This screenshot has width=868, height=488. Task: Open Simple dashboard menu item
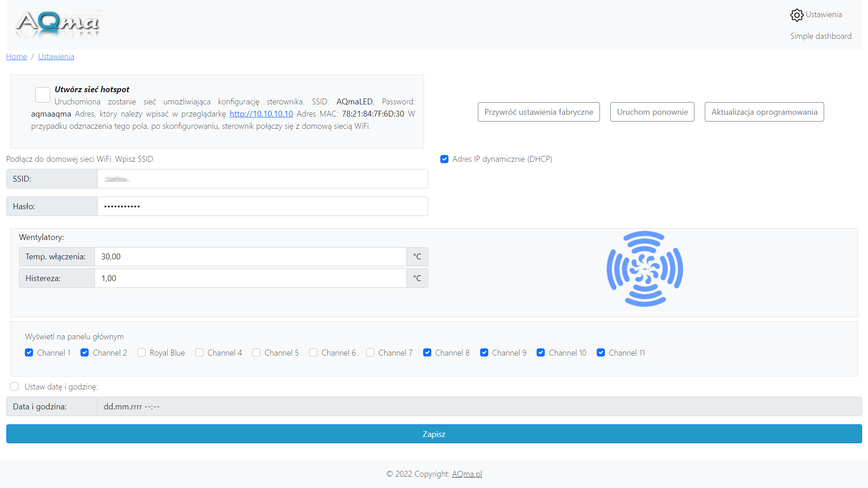click(x=821, y=36)
